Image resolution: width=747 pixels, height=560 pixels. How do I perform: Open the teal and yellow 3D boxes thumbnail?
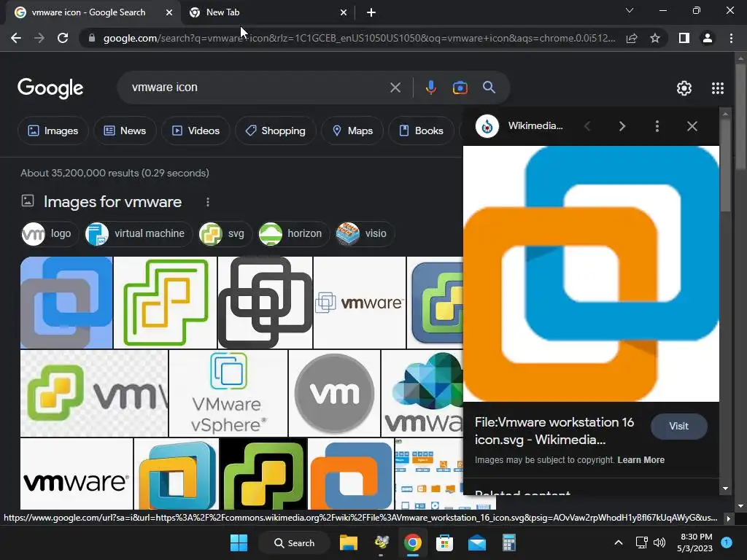tap(177, 474)
